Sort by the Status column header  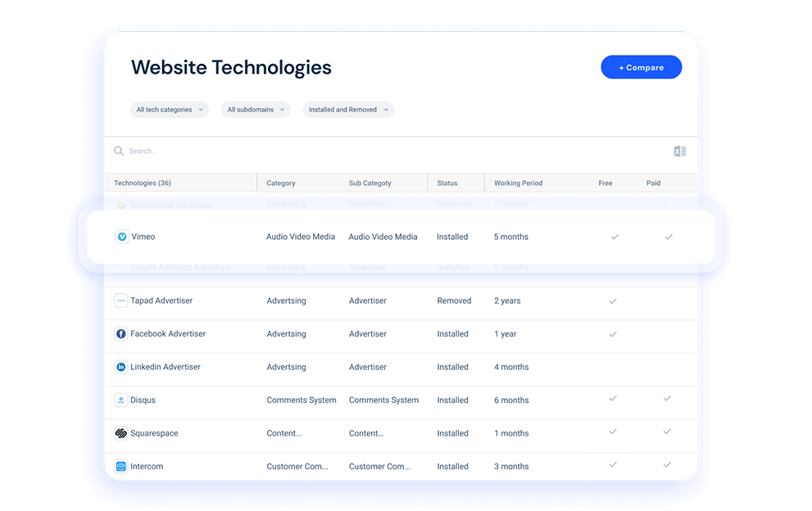[447, 183]
